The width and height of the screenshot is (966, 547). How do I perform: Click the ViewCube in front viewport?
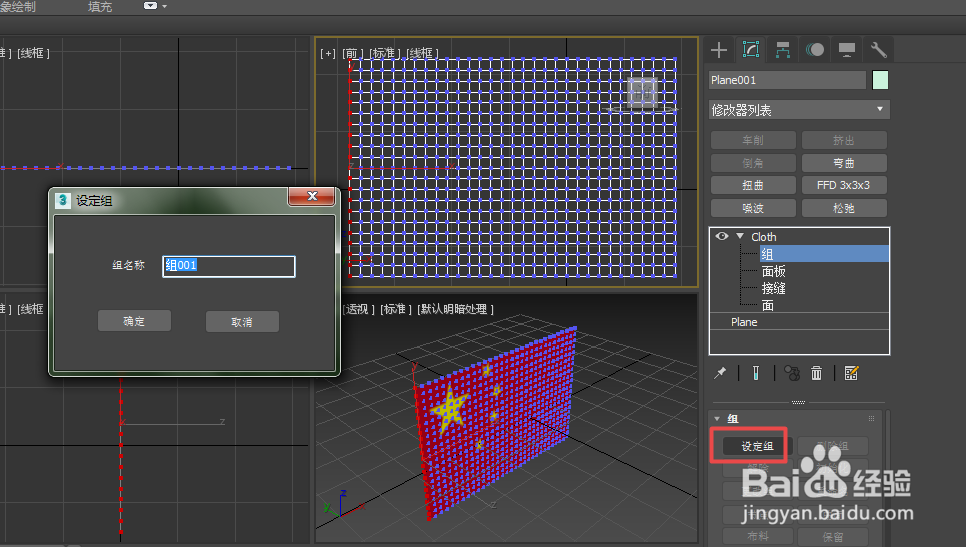pos(643,92)
